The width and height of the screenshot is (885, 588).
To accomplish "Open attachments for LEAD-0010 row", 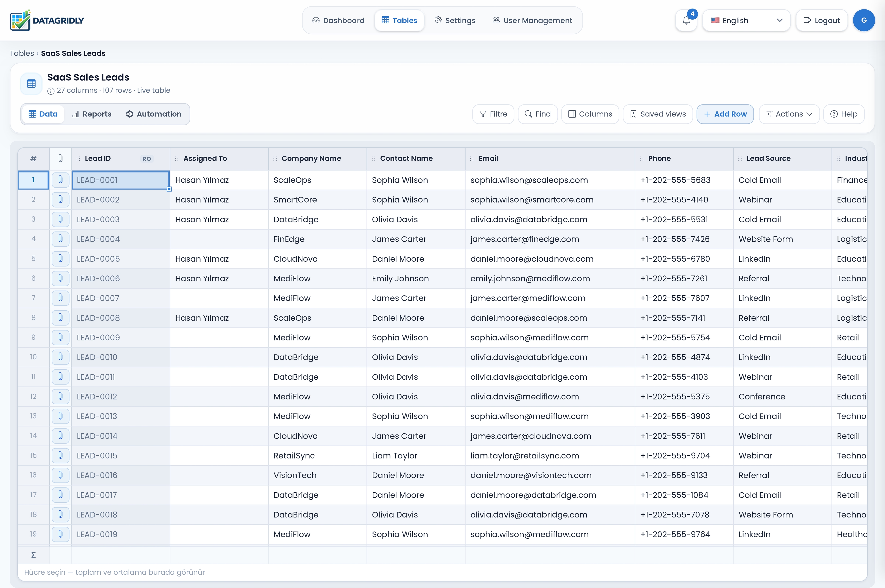I will pos(60,357).
